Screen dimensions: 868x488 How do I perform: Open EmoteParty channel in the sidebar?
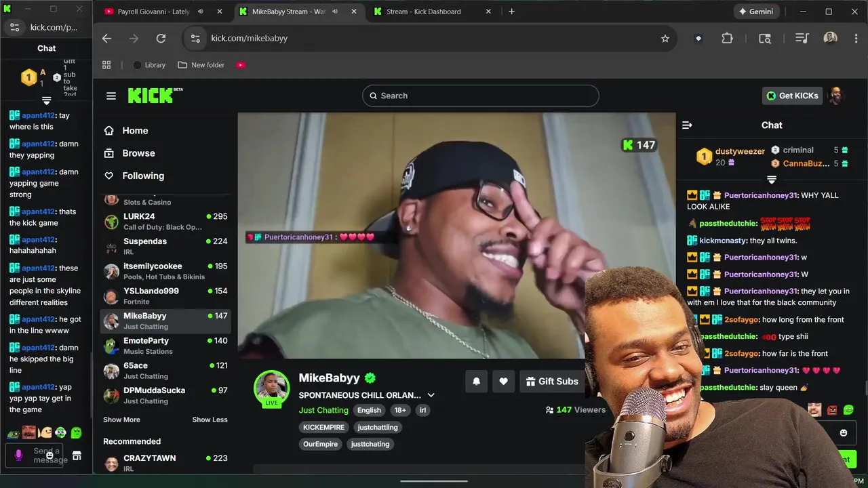click(165, 346)
